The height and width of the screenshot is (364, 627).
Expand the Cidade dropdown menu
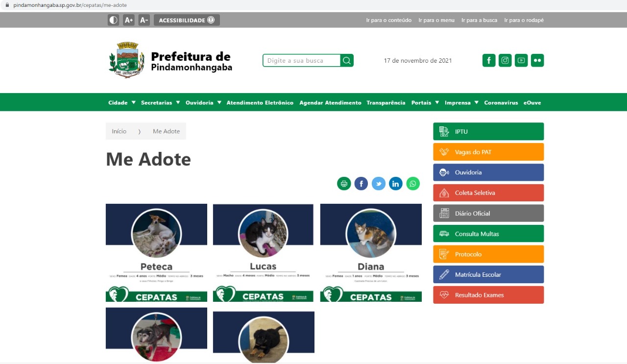click(122, 103)
